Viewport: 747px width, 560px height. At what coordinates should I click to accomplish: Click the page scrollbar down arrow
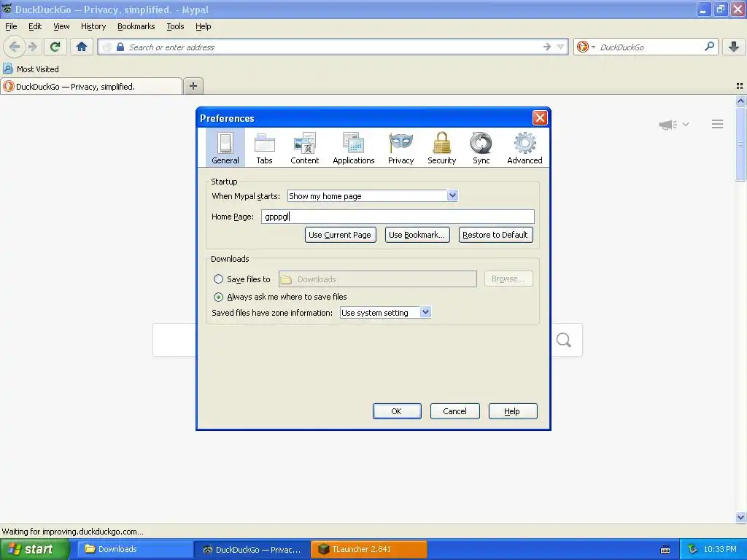point(740,517)
